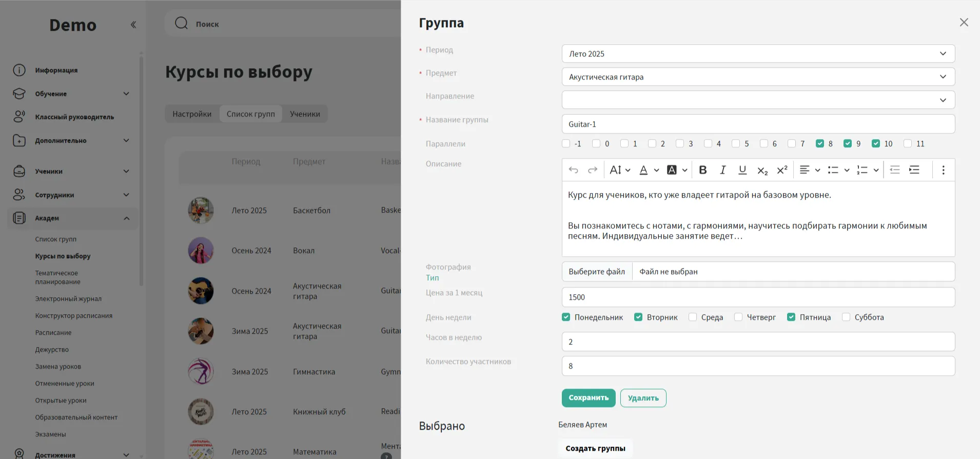Toggle underline in description editor

coord(742,170)
